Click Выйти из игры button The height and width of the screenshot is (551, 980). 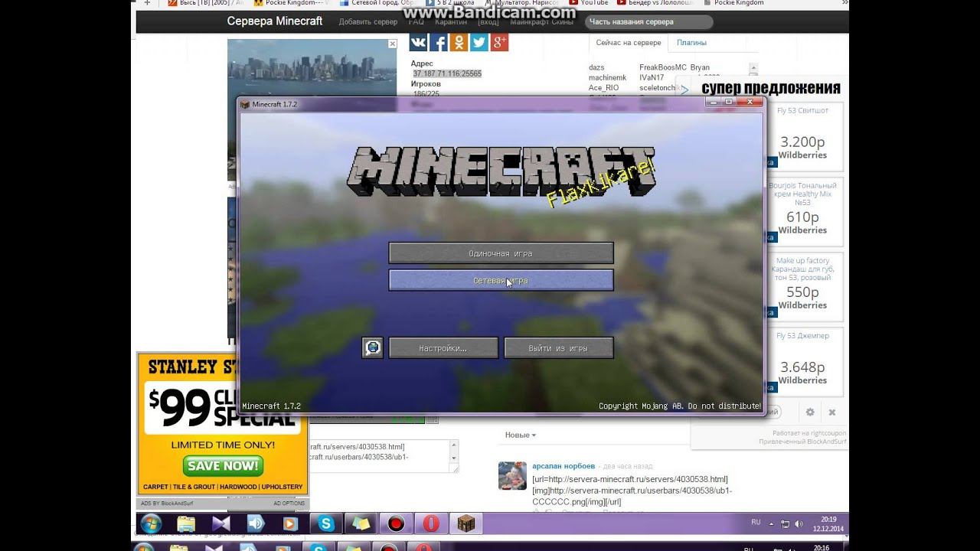click(x=558, y=348)
